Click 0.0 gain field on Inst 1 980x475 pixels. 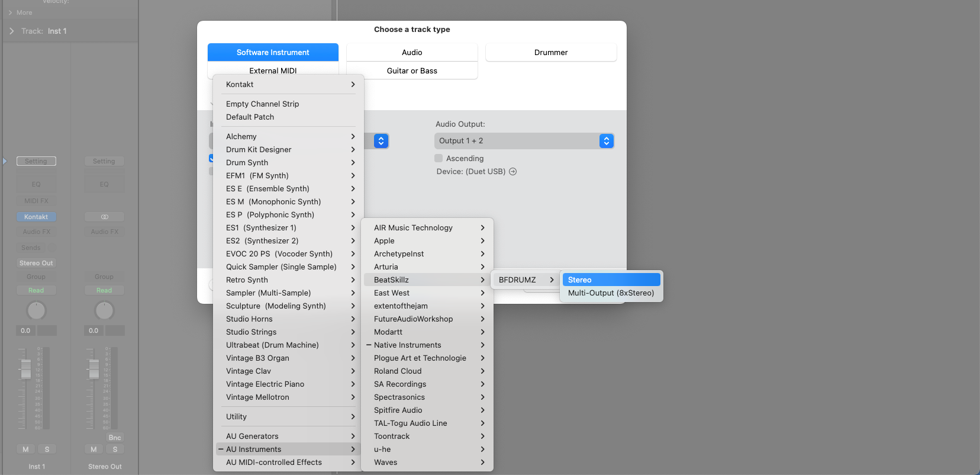coord(25,330)
